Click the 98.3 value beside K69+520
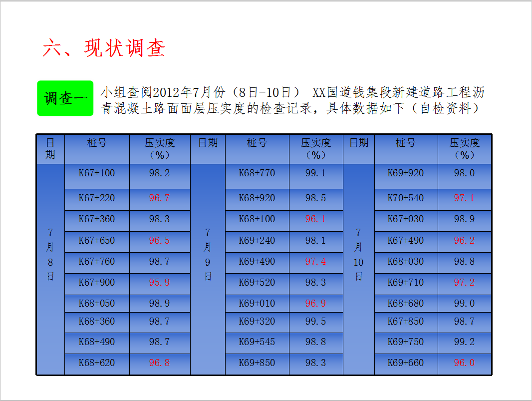Viewport: 532px width, 401px height. [315, 283]
